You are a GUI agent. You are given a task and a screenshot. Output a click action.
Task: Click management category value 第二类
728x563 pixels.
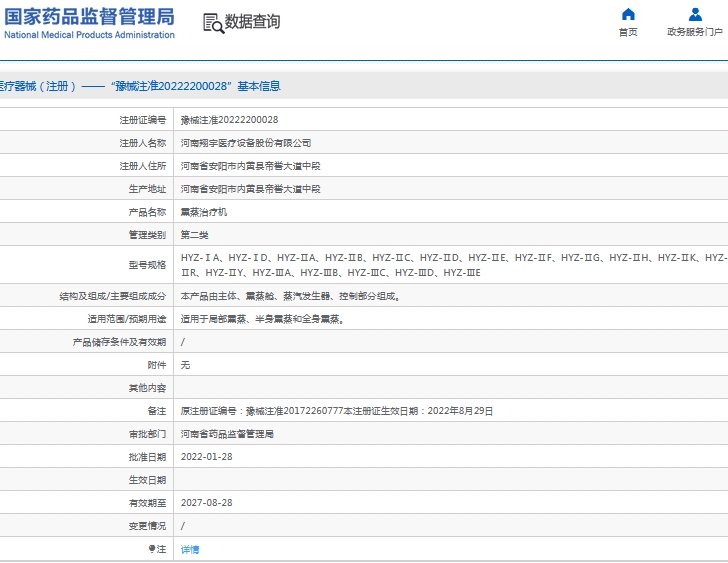[x=195, y=235]
